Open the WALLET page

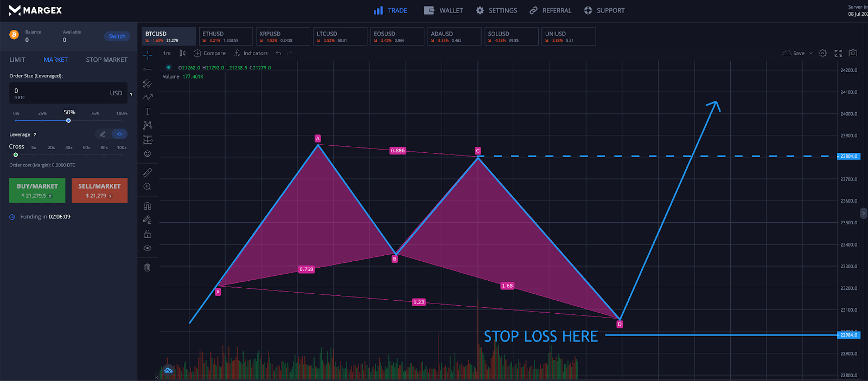pyautogui.click(x=444, y=10)
